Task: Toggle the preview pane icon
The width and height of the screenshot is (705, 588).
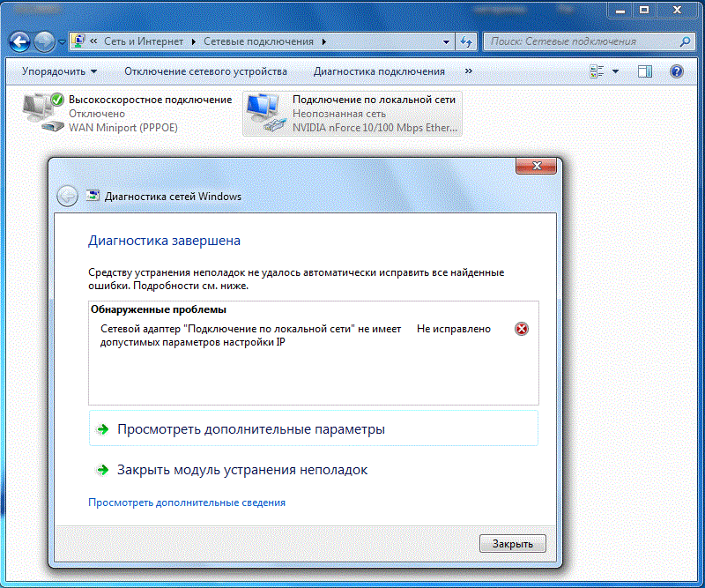Action: tap(645, 71)
